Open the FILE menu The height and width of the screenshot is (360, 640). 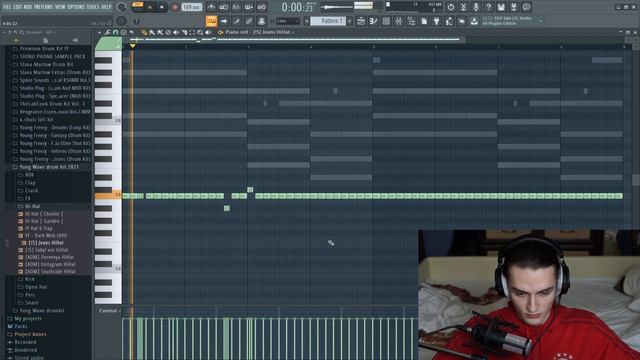point(7,7)
